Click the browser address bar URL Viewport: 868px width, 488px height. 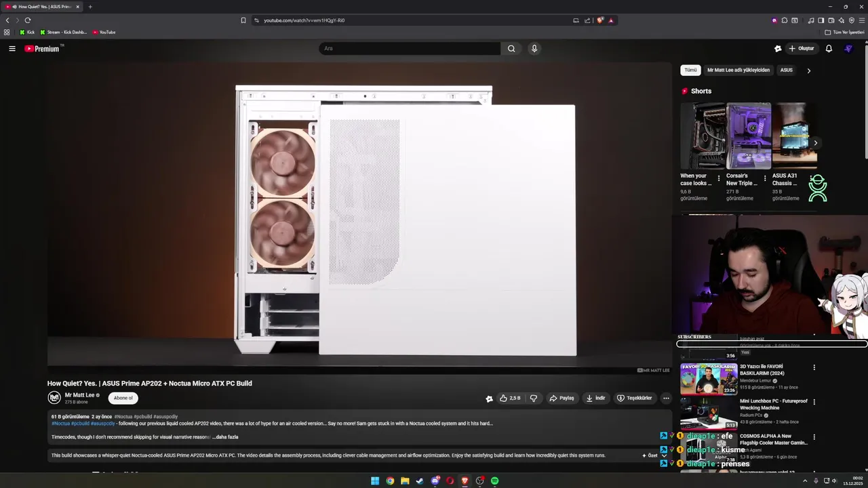[304, 20]
